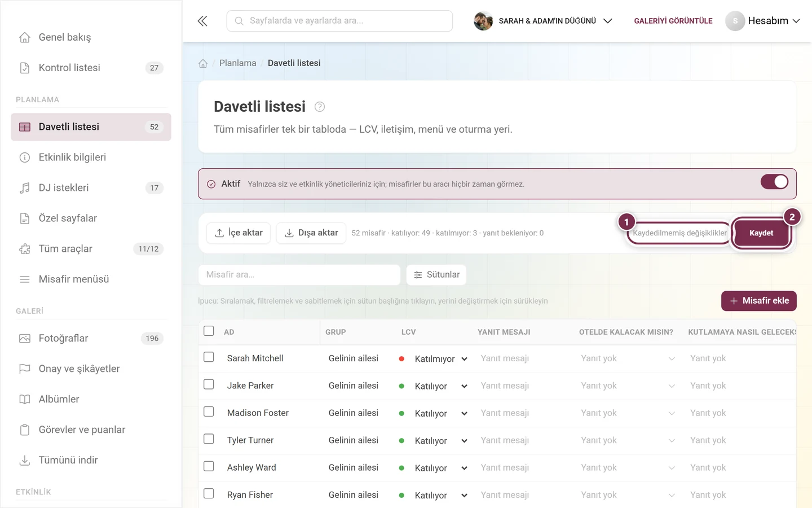Click the home icon in breadcrumb

pyautogui.click(x=203, y=63)
